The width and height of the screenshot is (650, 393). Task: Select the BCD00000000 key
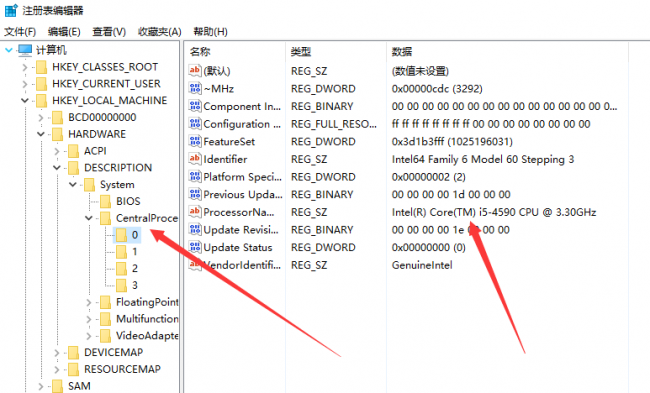coord(102,118)
